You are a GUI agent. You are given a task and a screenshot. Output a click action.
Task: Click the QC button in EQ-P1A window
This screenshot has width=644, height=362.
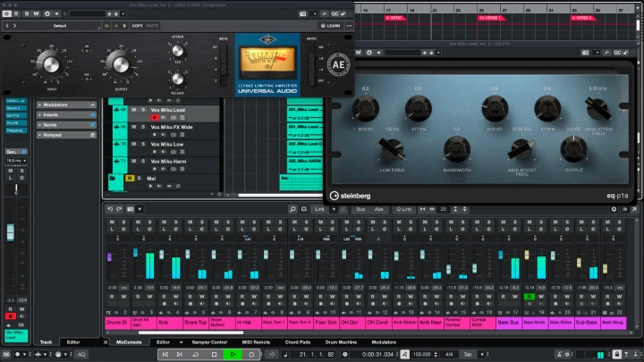click(617, 53)
